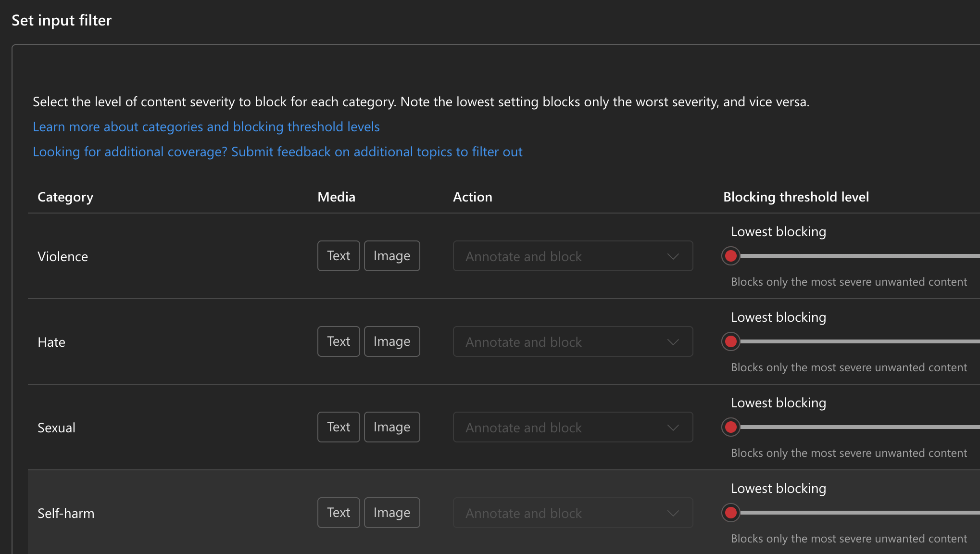980x554 pixels.
Task: Open the Violence action dropdown
Action: [x=573, y=256]
